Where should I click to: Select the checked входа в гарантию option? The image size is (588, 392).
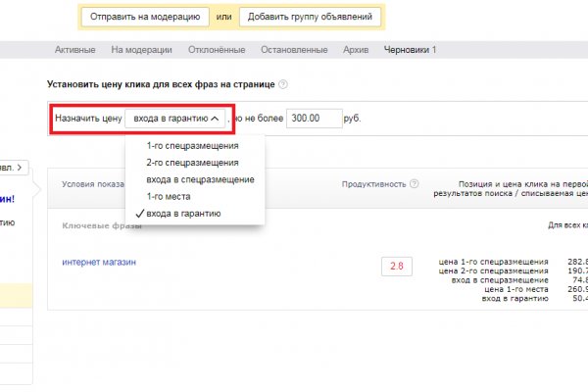point(182,213)
